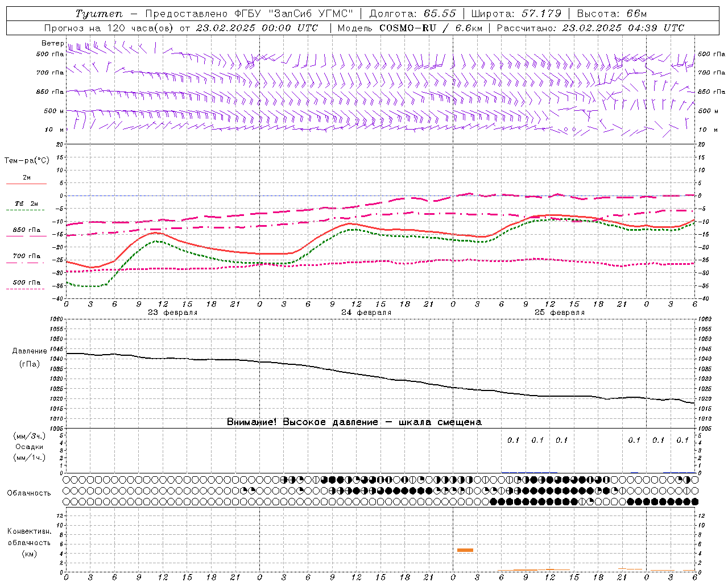Click the Давление panel label
Viewport: 728px width, 582px height.
point(30,351)
